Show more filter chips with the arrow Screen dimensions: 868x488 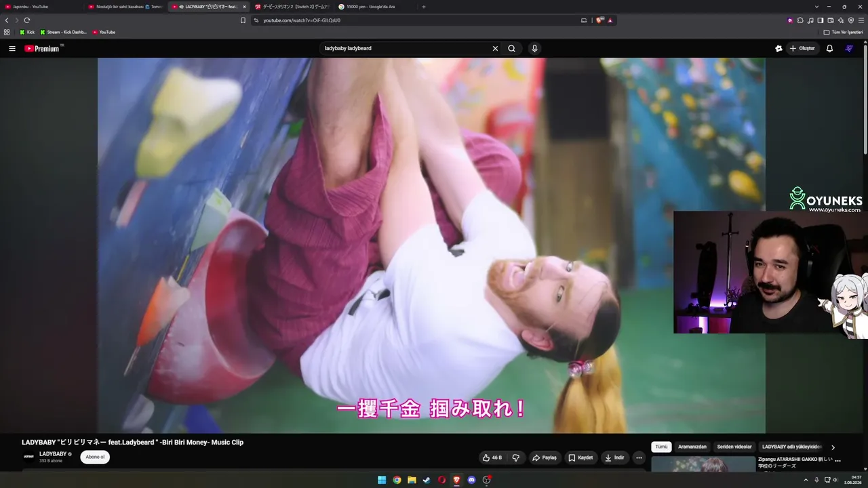point(833,447)
